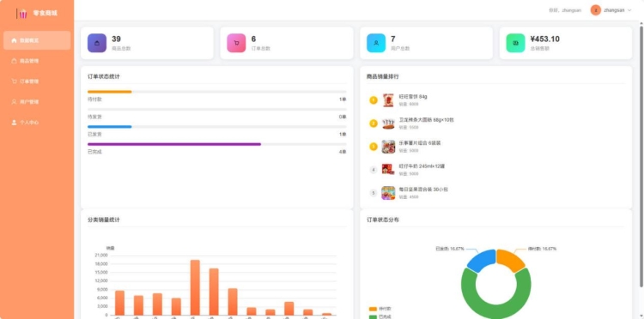Click the 旺旺雪饼 84g product name
Image resolution: width=644 pixels, height=319 pixels.
(413, 97)
